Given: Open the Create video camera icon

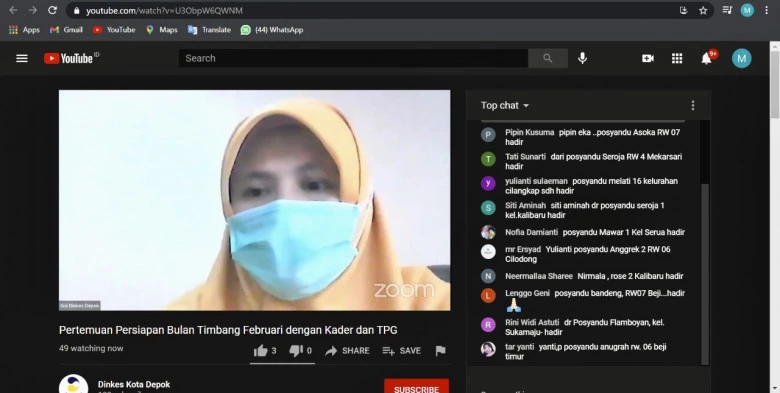Looking at the screenshot, I should [x=648, y=59].
